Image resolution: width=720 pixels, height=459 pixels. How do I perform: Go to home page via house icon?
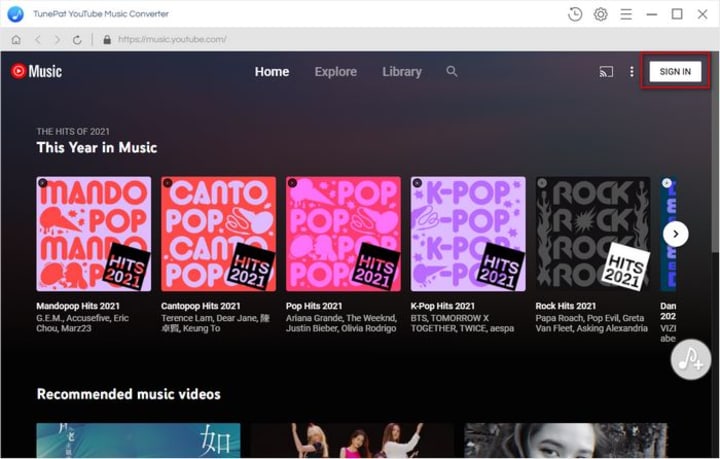coord(16,40)
